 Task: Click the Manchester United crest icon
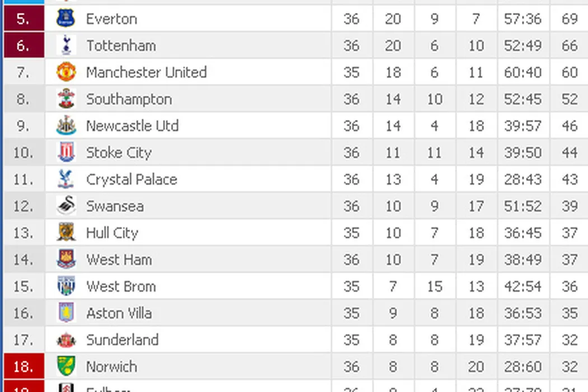[66, 72]
